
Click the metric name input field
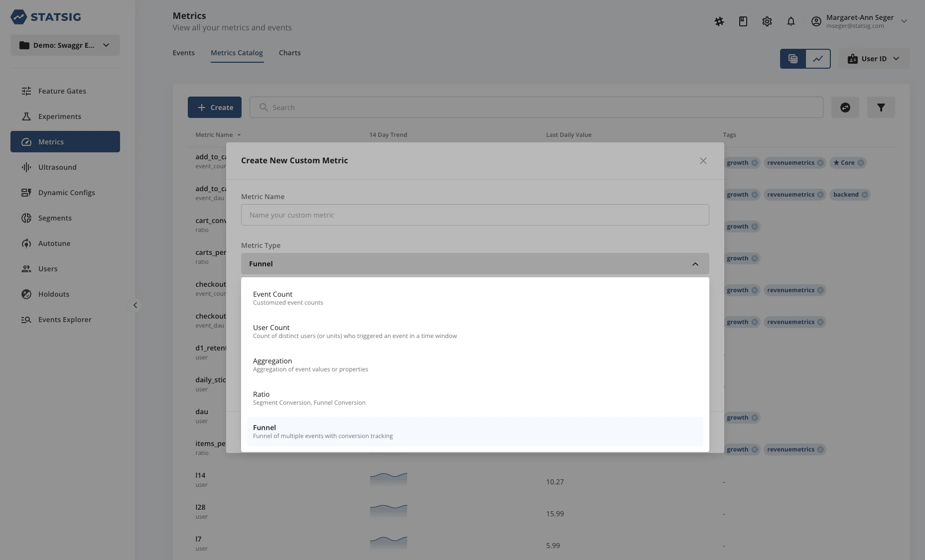click(474, 215)
